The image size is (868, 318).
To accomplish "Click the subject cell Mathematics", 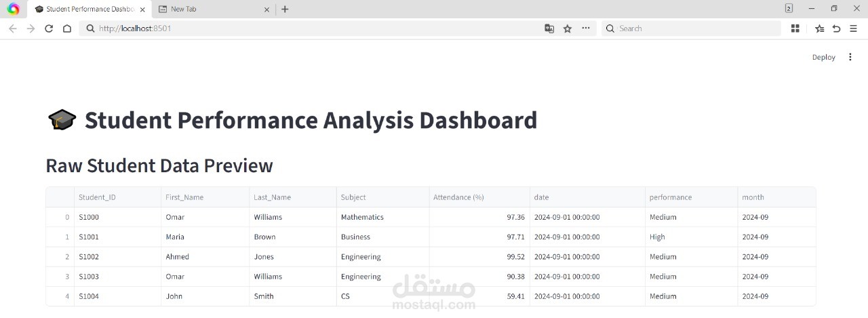I will [382, 217].
